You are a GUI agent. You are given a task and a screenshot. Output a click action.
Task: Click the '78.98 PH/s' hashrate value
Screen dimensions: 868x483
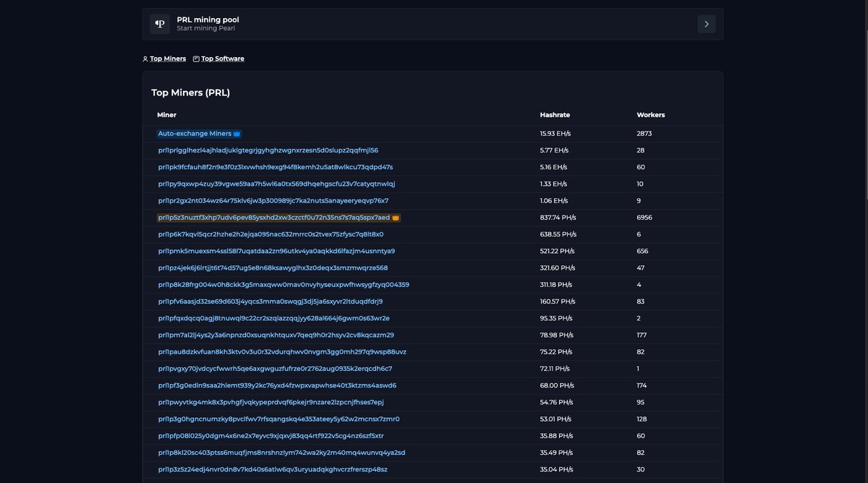pos(557,335)
